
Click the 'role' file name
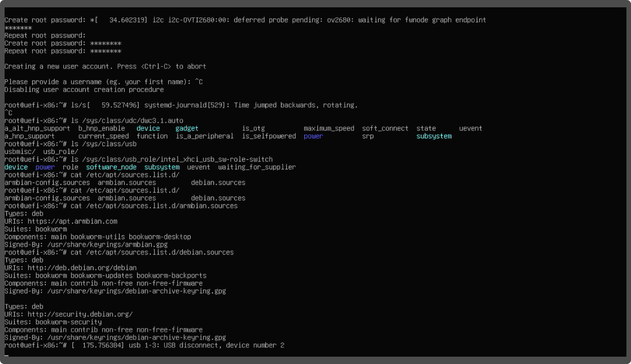pyautogui.click(x=71, y=168)
